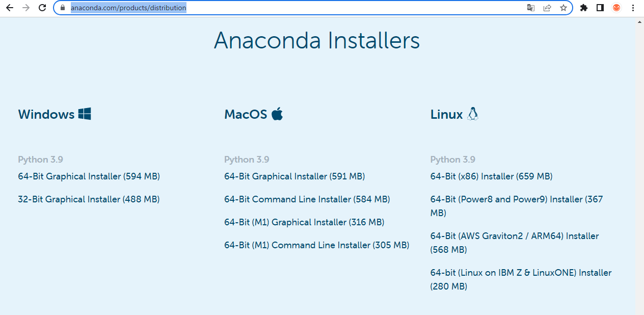Click the orange profile avatar icon

tap(616, 8)
